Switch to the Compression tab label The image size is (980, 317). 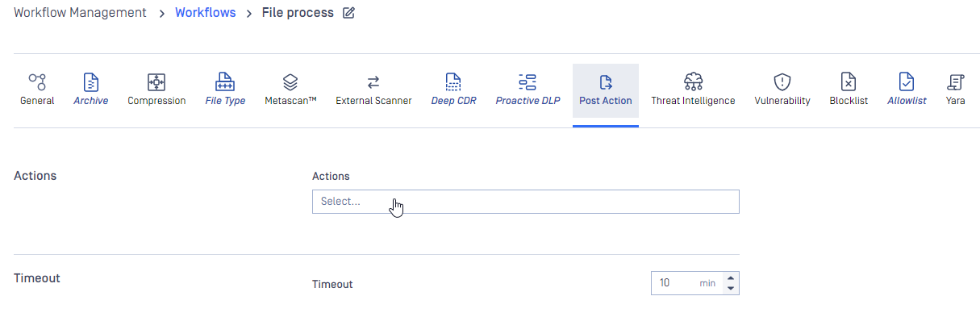tap(156, 101)
